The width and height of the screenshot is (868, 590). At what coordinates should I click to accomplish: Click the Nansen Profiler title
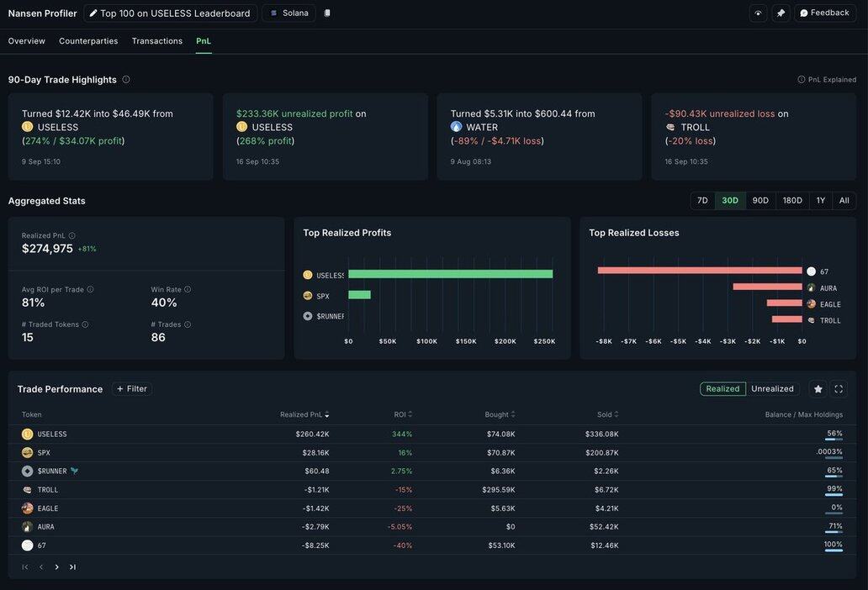click(x=43, y=13)
